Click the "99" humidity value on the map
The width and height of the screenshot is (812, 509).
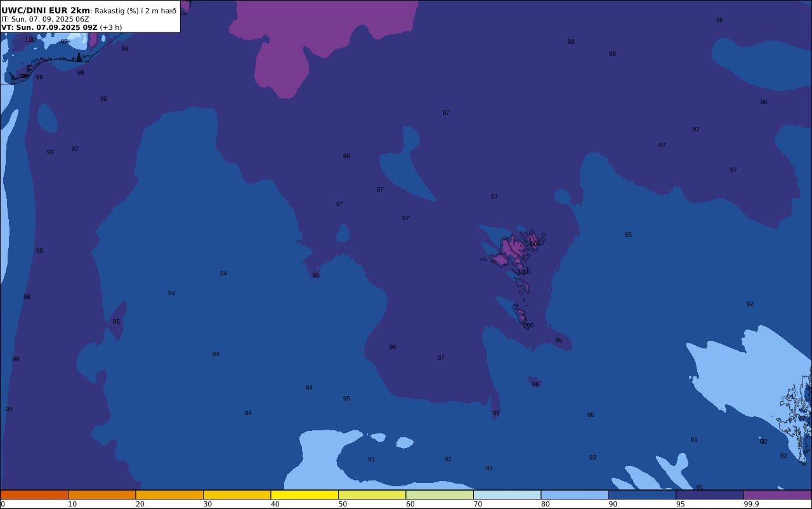click(103, 99)
